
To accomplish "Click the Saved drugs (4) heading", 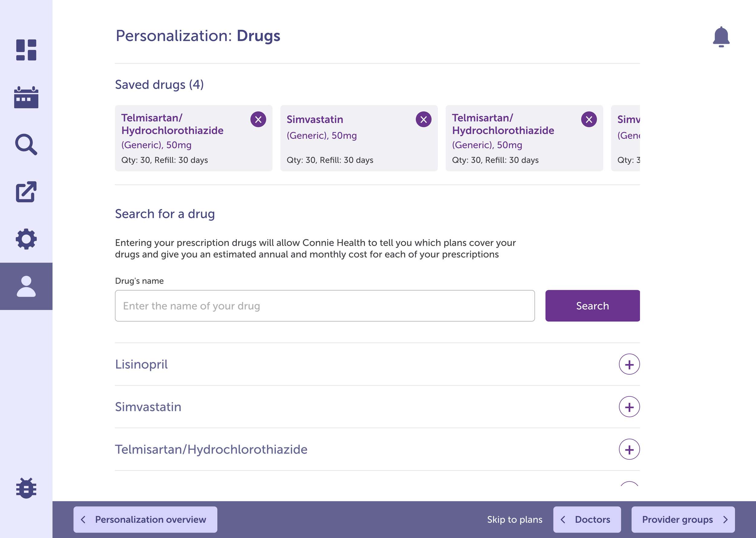I will click(159, 84).
